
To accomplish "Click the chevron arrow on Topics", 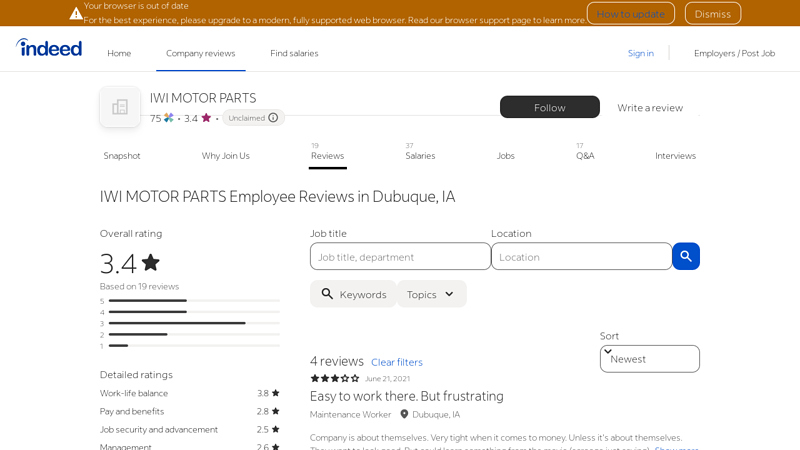I will tap(449, 294).
